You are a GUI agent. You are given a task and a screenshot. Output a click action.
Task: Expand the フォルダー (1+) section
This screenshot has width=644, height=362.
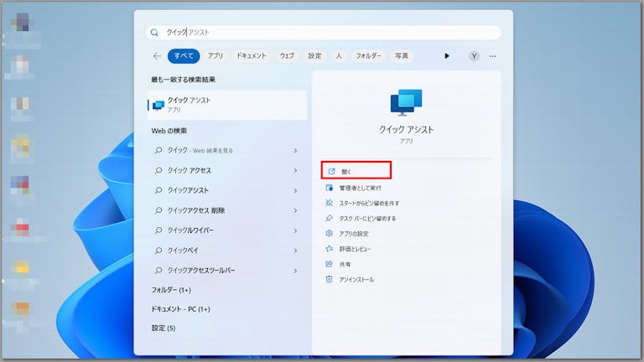coord(171,290)
